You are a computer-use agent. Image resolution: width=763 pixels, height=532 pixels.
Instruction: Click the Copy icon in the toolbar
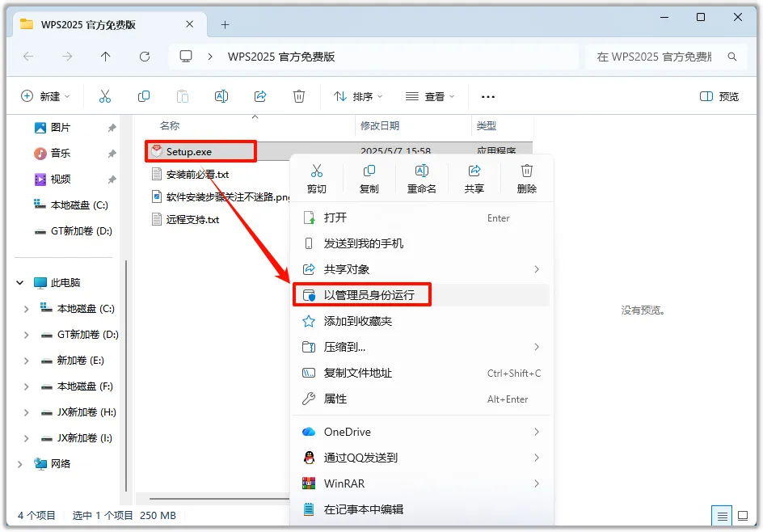point(144,96)
